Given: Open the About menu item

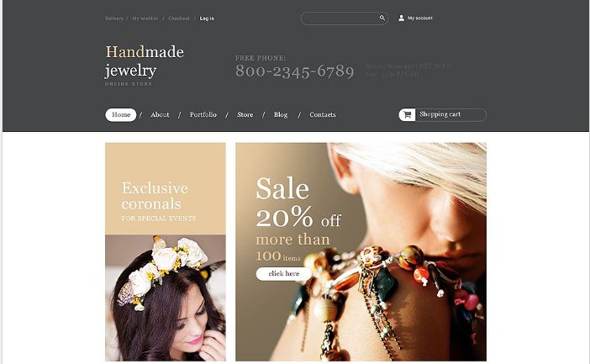Looking at the screenshot, I should pos(160,115).
